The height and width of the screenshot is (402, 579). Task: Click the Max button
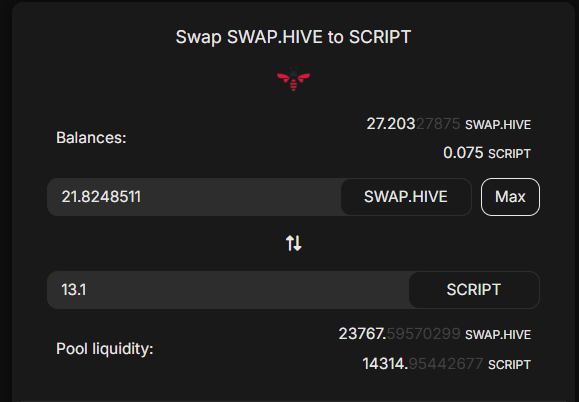click(x=510, y=197)
